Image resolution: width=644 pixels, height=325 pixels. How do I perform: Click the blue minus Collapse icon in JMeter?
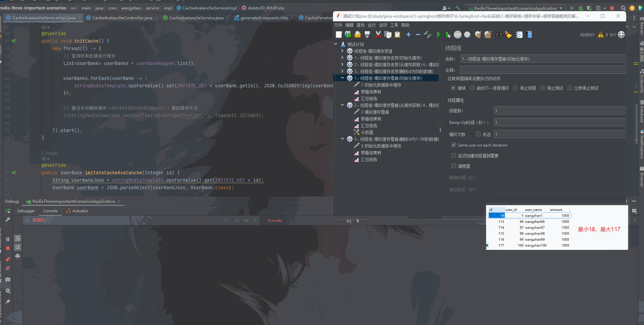point(418,35)
